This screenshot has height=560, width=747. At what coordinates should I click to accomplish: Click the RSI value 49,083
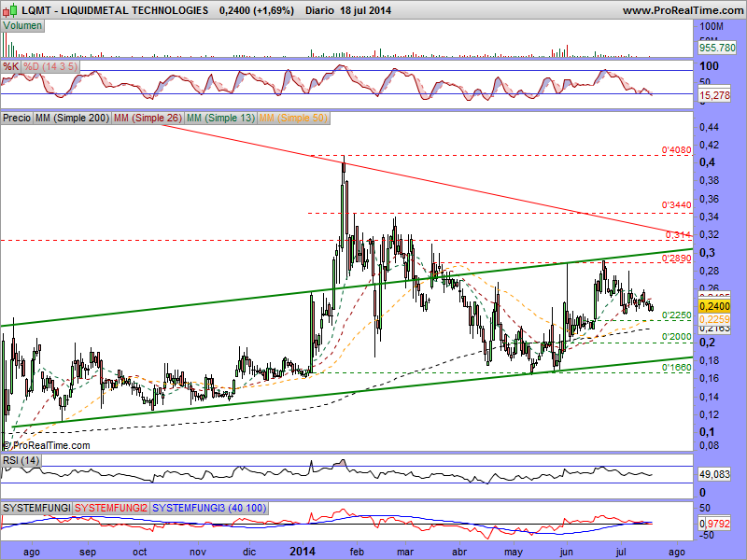[x=714, y=474]
